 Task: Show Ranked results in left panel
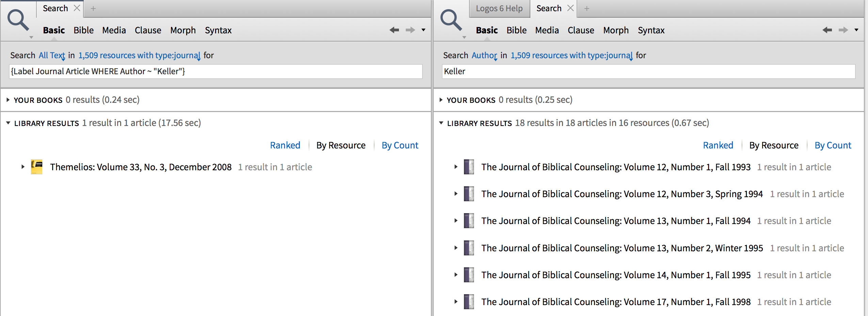tap(285, 145)
